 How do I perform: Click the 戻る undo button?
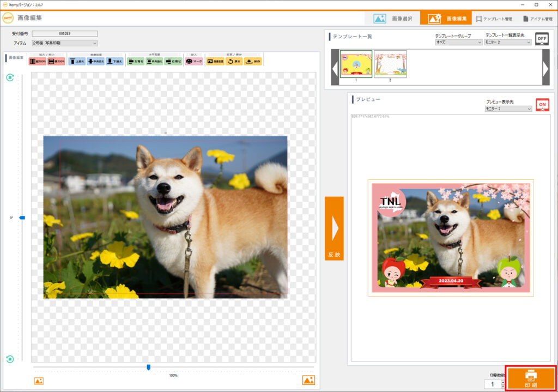tap(234, 62)
